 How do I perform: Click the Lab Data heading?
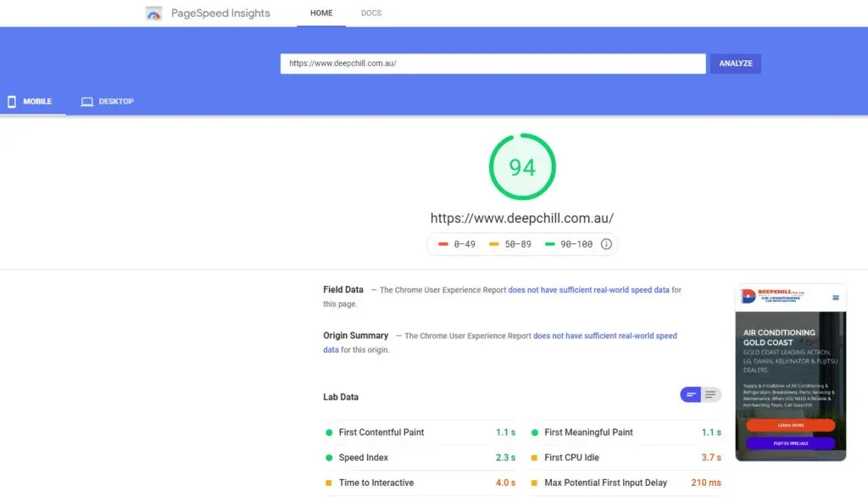[x=341, y=397]
